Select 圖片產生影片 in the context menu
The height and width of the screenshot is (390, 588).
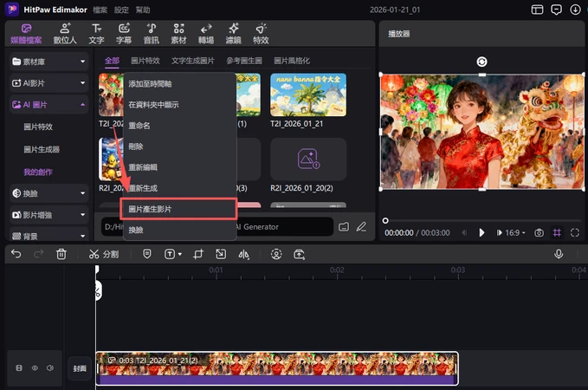(179, 209)
